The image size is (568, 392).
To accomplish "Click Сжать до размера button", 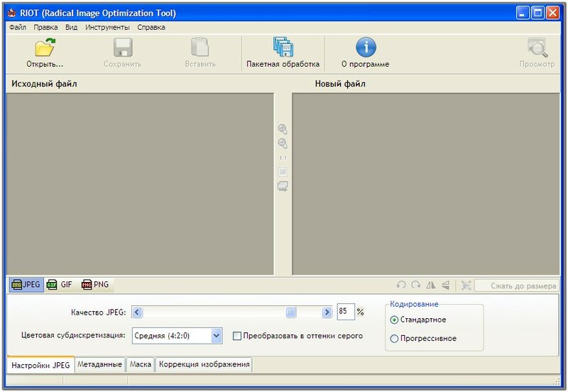I will click(517, 285).
